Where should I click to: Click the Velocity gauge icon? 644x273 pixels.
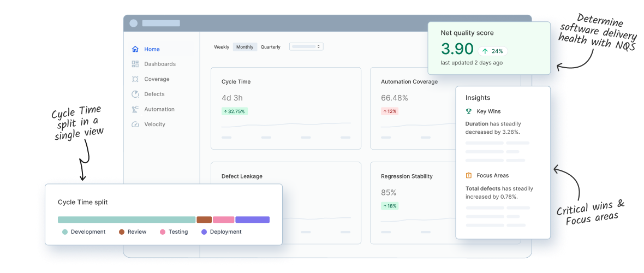(x=135, y=124)
